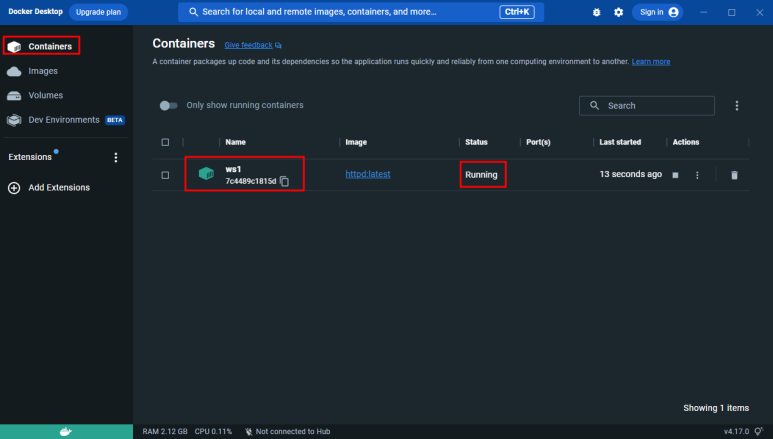The height and width of the screenshot is (439, 773).
Task: Delete the ws1 container
Action: [734, 175]
